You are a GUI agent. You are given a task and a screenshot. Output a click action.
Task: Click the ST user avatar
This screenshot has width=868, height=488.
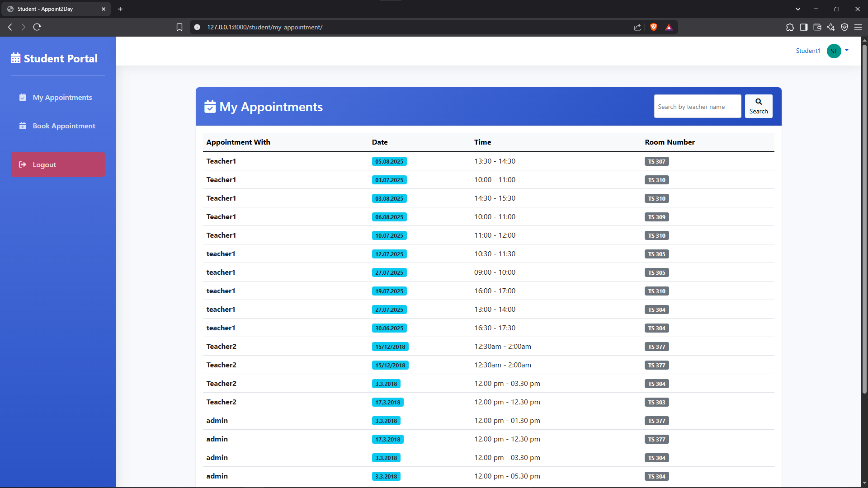[834, 51]
